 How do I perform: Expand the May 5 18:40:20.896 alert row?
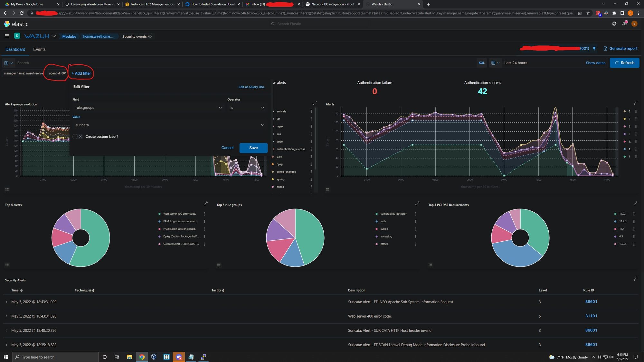(6, 330)
